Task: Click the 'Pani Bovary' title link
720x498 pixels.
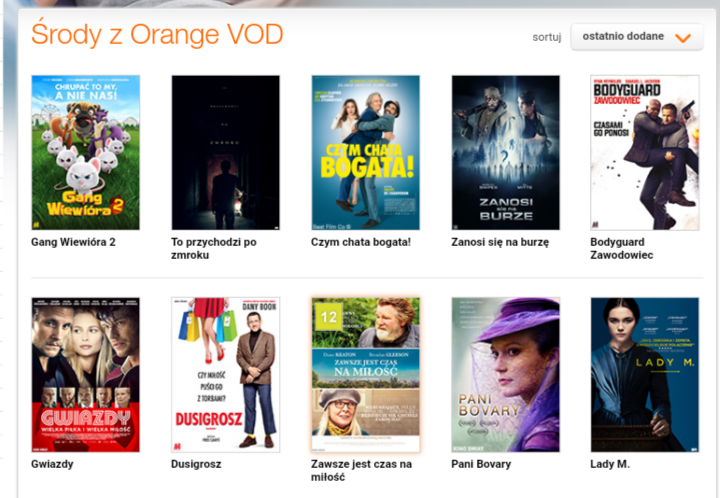Action: pyautogui.click(x=481, y=464)
